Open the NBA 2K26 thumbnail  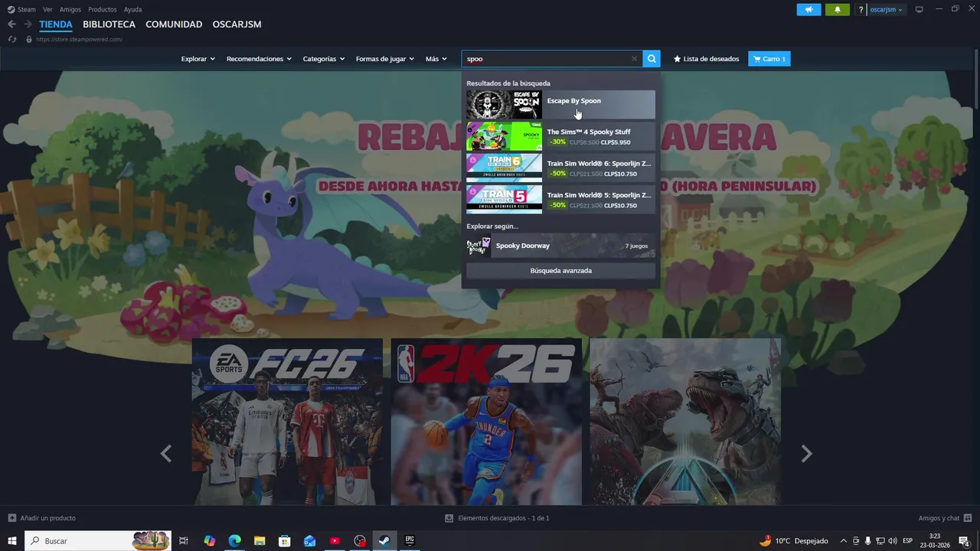tap(486, 422)
